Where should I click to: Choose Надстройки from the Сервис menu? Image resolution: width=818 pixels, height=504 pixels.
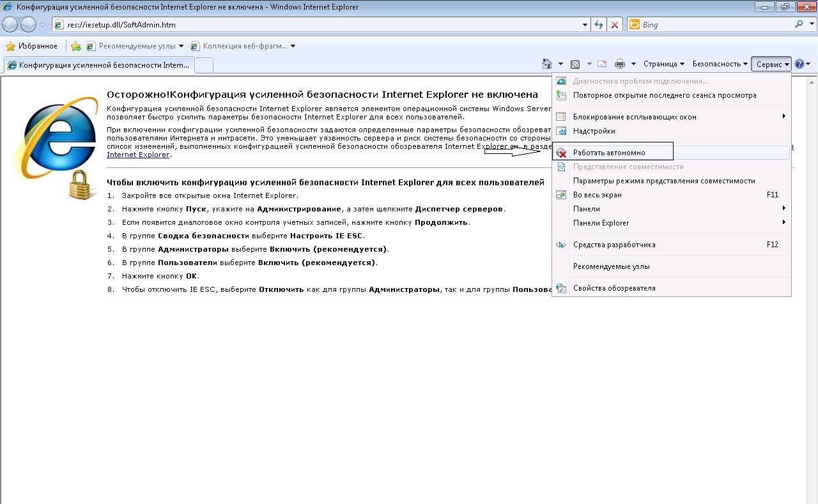tap(672, 131)
